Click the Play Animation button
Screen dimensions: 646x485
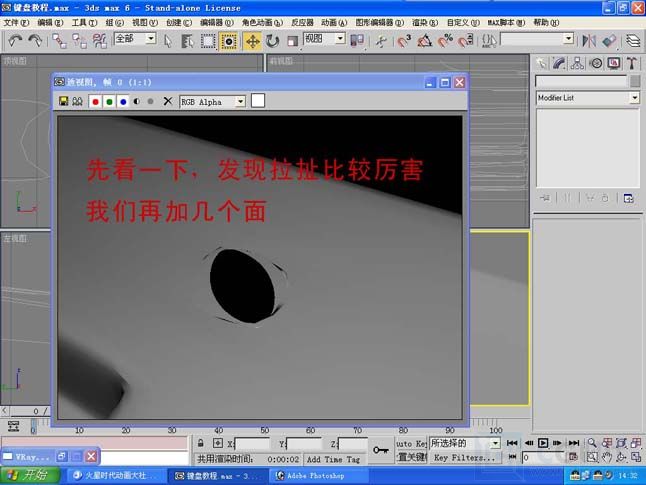(543, 443)
